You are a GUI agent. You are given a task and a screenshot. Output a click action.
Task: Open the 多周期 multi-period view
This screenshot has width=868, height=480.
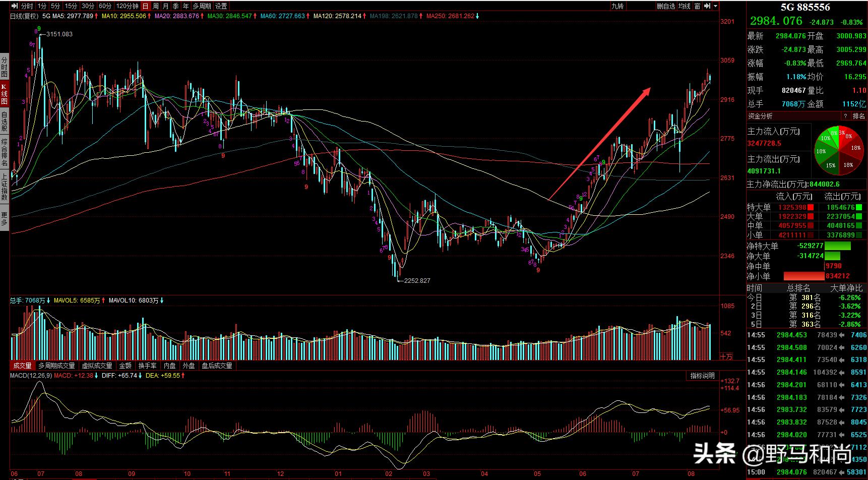[x=202, y=6]
